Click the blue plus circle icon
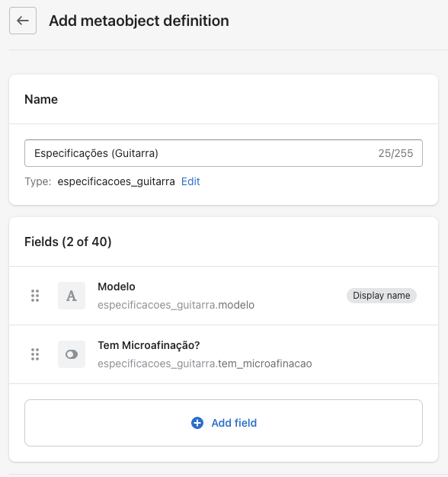The height and width of the screenshot is (477, 448). 197,423
